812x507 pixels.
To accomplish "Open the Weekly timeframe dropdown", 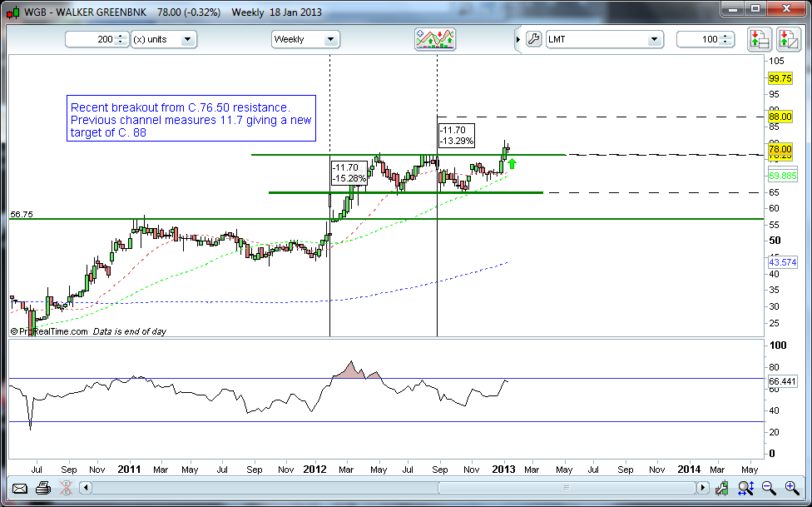I will pyautogui.click(x=305, y=39).
